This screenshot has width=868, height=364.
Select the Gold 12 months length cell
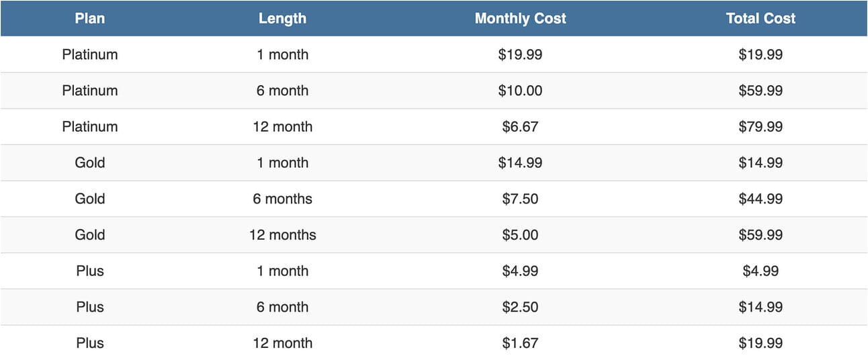point(282,235)
